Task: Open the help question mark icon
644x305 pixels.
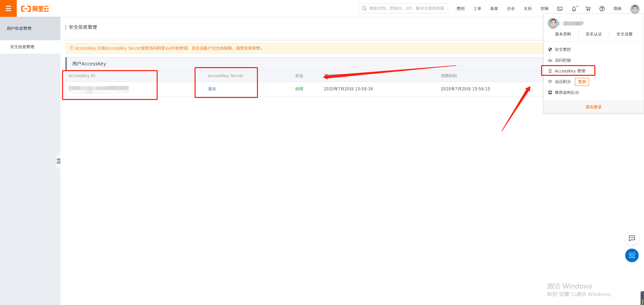Action: click(x=602, y=9)
